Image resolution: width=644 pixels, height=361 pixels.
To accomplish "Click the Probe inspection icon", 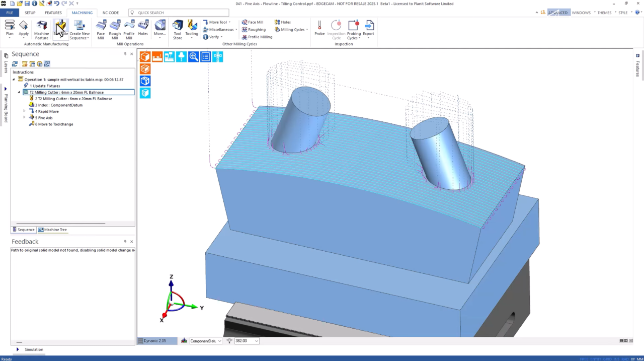I will [x=319, y=28].
